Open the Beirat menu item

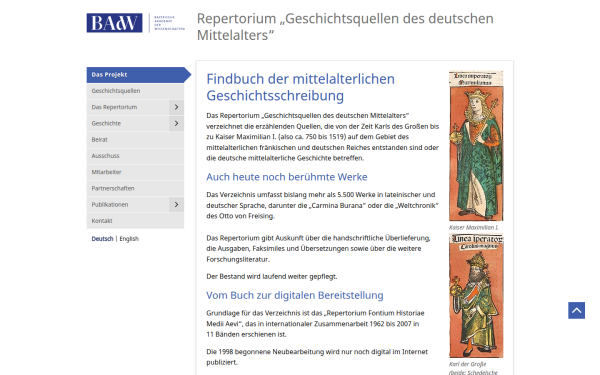[x=135, y=140]
